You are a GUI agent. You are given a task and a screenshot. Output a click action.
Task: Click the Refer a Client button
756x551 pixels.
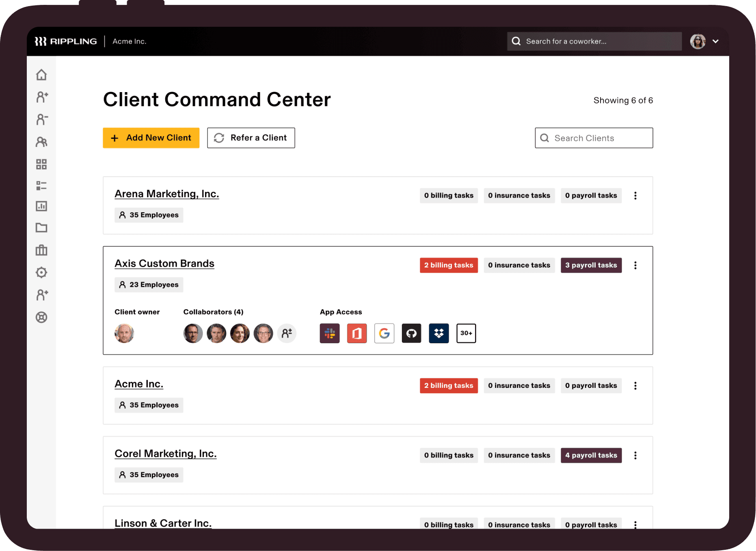(x=251, y=138)
